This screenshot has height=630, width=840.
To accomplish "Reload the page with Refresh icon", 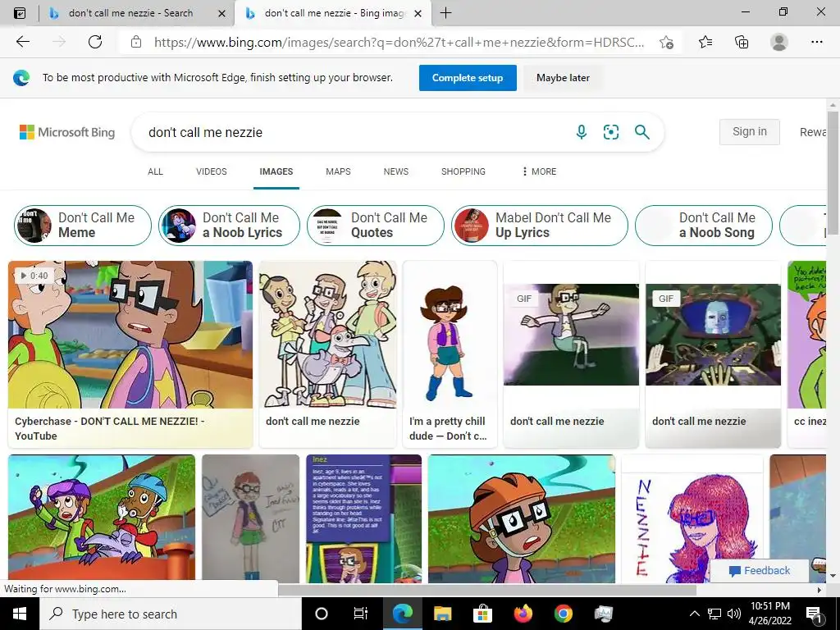I will click(x=95, y=42).
